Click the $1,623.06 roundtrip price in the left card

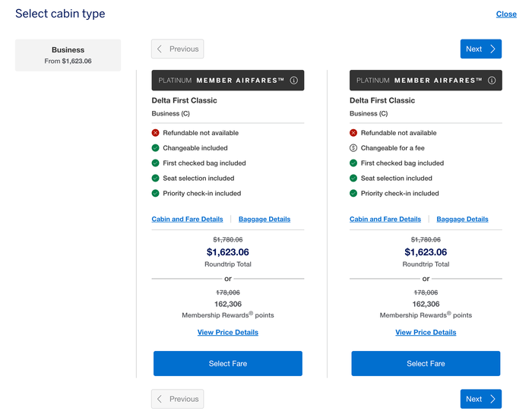(228, 252)
